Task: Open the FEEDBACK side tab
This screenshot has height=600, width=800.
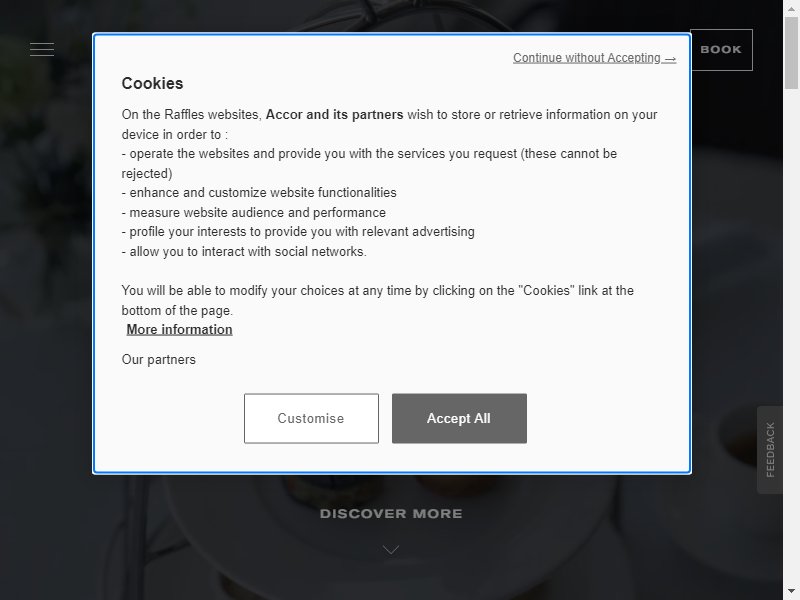Action: (770, 449)
